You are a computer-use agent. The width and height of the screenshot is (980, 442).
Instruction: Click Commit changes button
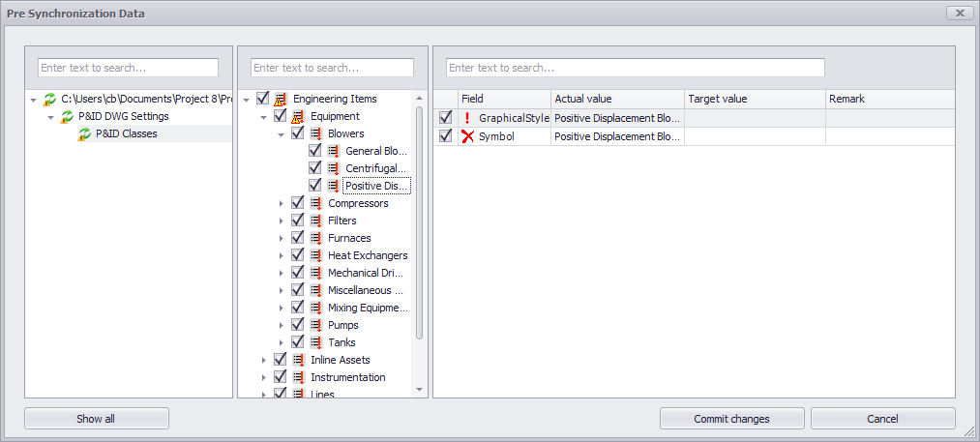coord(732,419)
